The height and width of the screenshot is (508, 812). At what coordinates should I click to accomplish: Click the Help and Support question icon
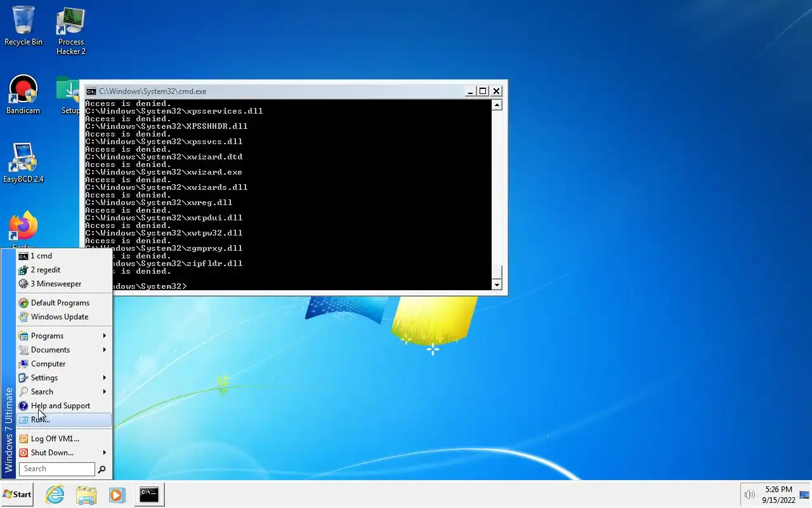point(23,406)
